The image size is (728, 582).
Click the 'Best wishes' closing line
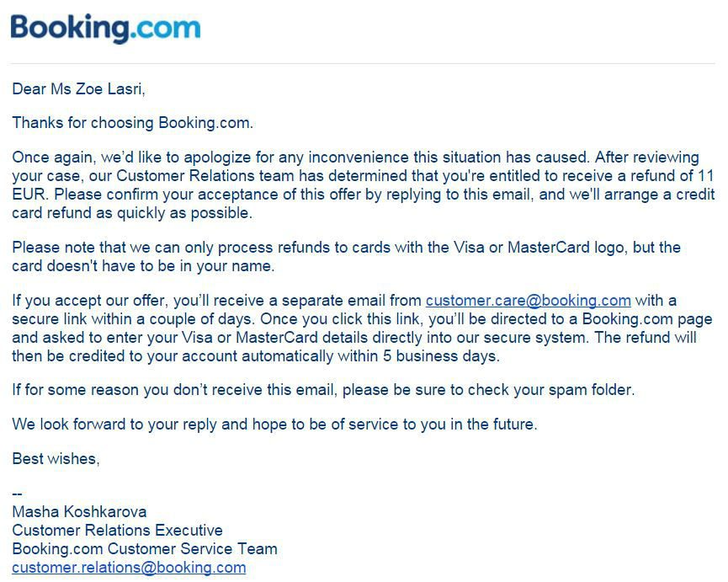(x=56, y=459)
